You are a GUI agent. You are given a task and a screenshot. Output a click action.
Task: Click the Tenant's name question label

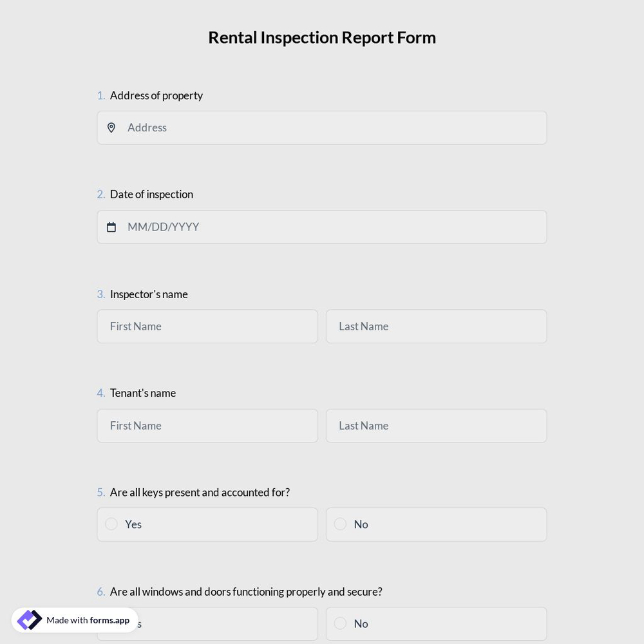(x=142, y=393)
